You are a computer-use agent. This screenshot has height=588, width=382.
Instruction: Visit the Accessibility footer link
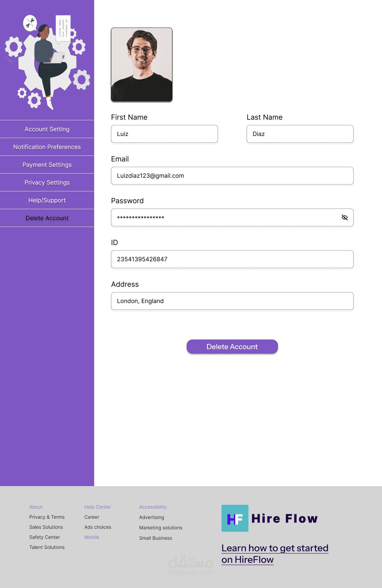pyautogui.click(x=153, y=507)
